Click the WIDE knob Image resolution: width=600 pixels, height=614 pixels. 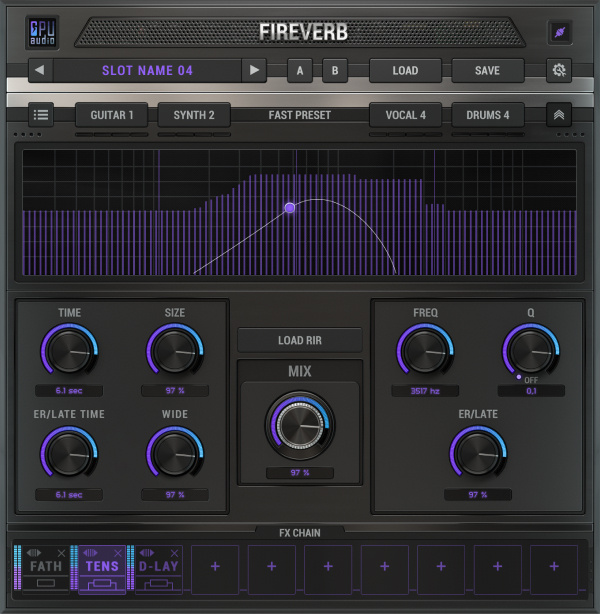click(x=175, y=453)
